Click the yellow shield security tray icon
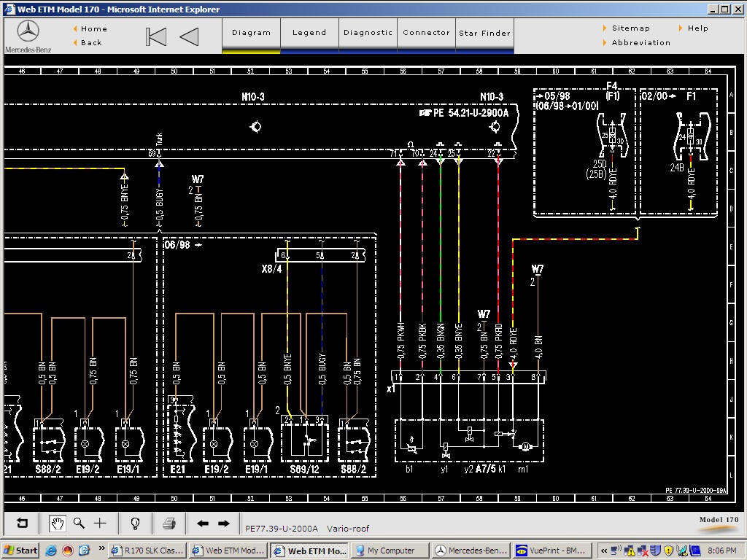Viewport: 747px width, 560px height. point(668,551)
